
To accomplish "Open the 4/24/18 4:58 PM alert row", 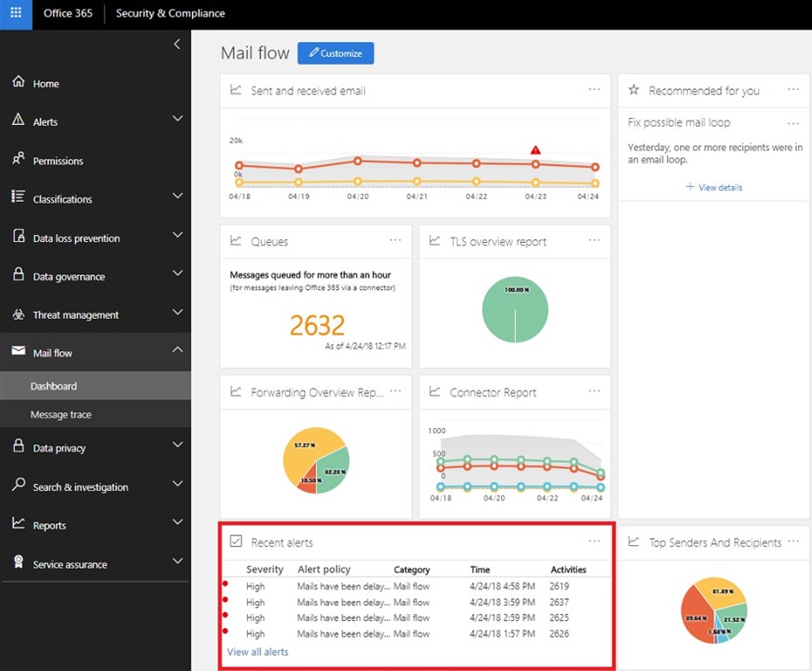I will pyautogui.click(x=416, y=586).
